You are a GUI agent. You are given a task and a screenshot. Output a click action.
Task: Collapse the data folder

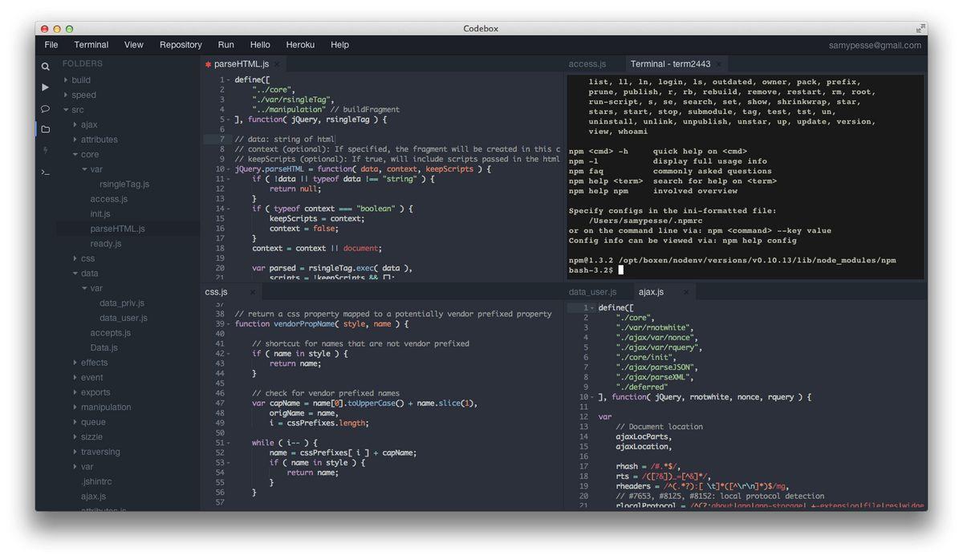(75, 274)
